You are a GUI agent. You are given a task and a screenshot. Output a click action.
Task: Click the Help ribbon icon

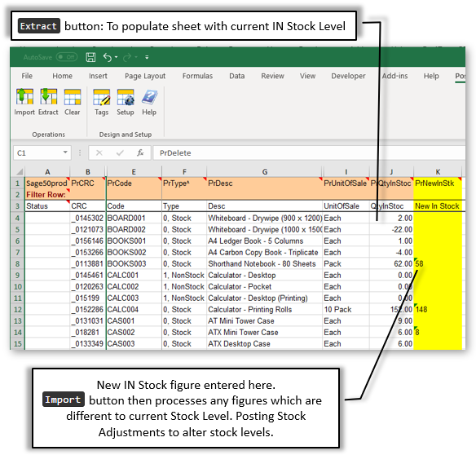[149, 102]
